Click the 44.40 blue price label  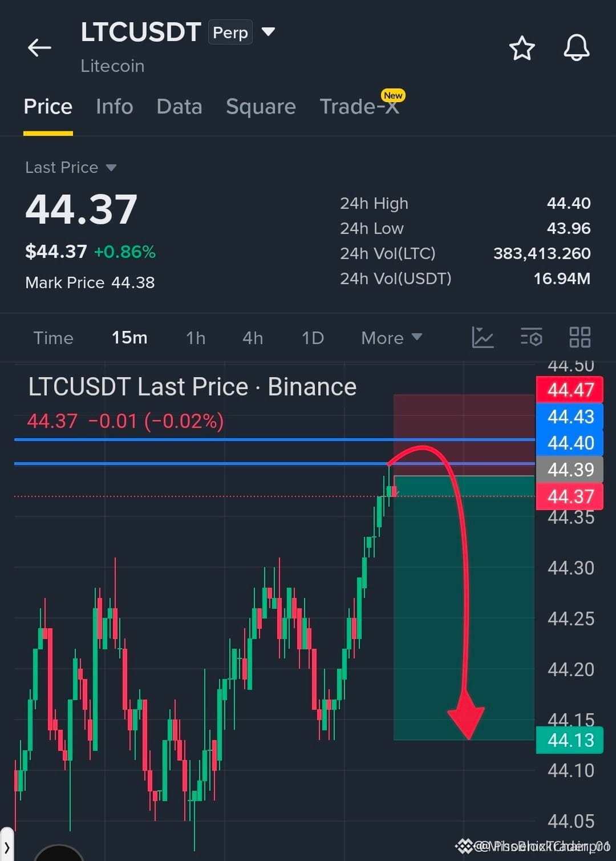click(570, 443)
